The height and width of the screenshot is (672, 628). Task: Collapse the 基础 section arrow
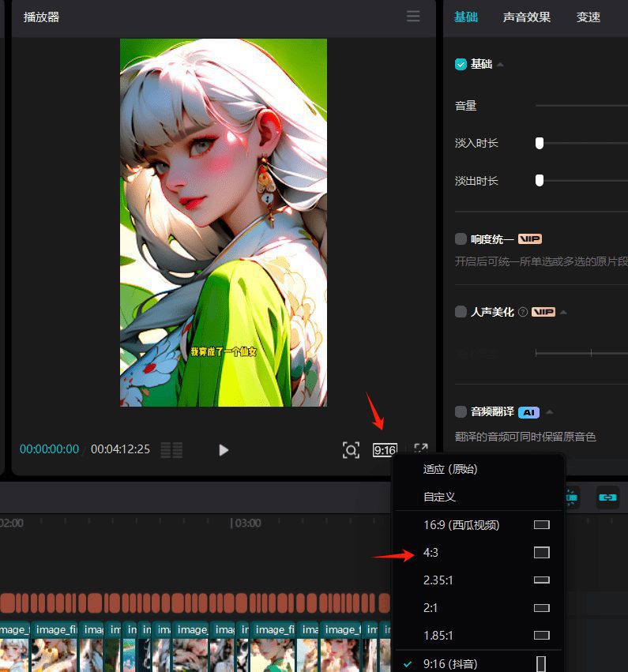coord(500,65)
